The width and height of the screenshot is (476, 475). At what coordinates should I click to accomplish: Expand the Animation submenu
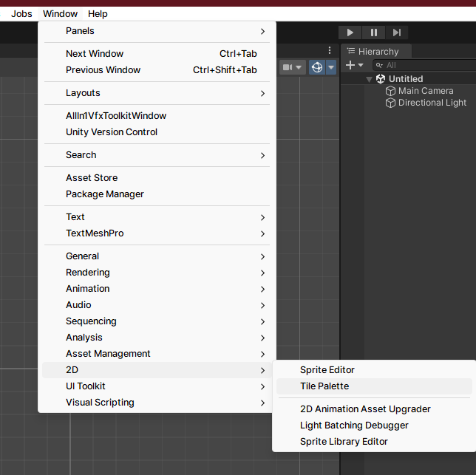tap(157, 289)
